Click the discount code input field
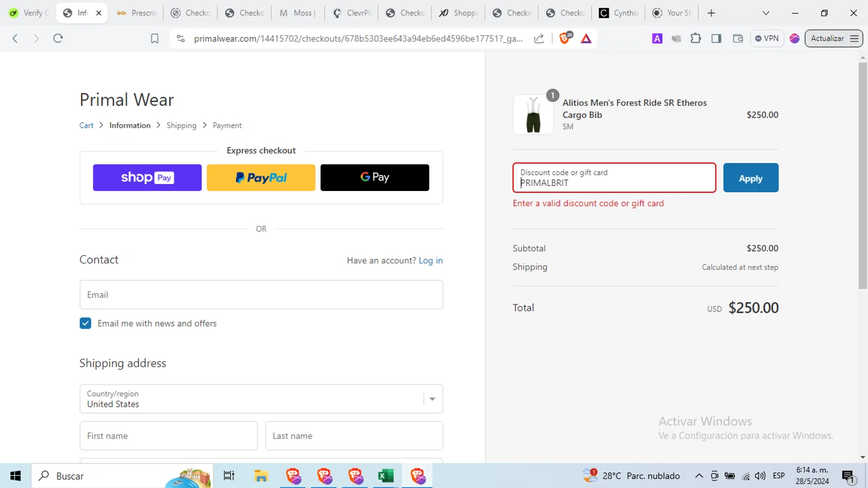This screenshot has height=488, width=868. pyautogui.click(x=614, y=178)
